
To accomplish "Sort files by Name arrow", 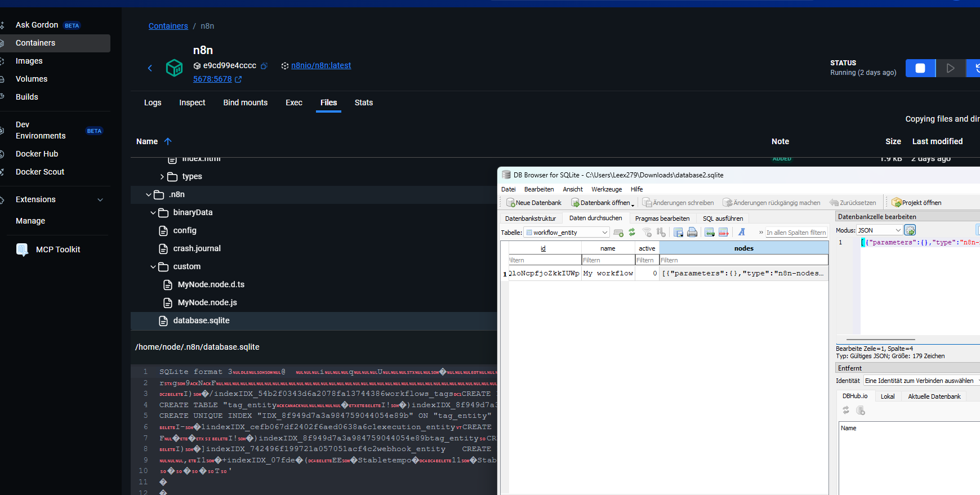I will (x=168, y=141).
